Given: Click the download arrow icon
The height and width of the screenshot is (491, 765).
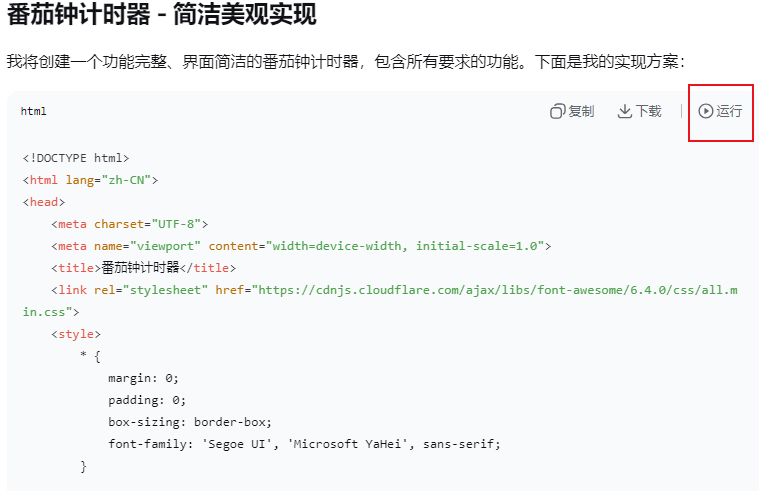Looking at the screenshot, I should tap(625, 111).
